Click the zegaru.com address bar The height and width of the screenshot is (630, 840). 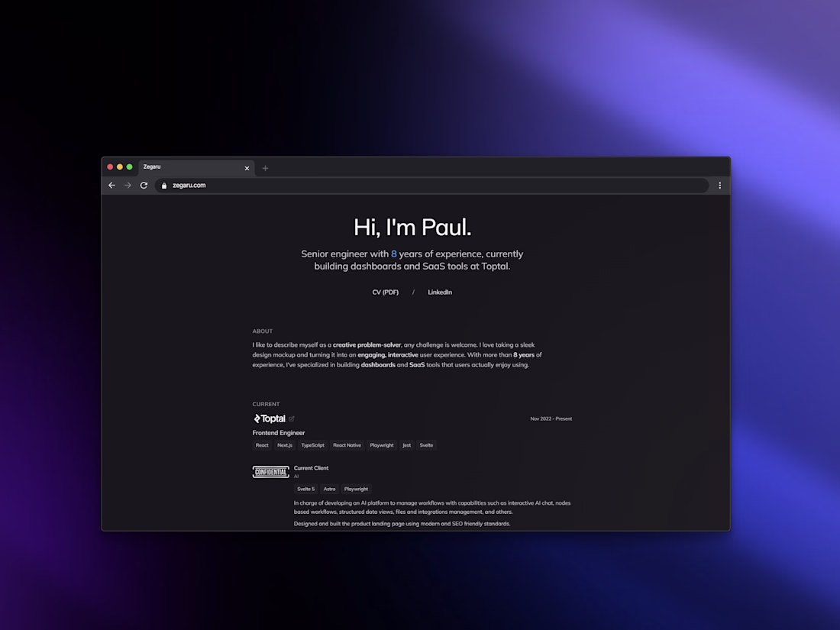point(431,186)
